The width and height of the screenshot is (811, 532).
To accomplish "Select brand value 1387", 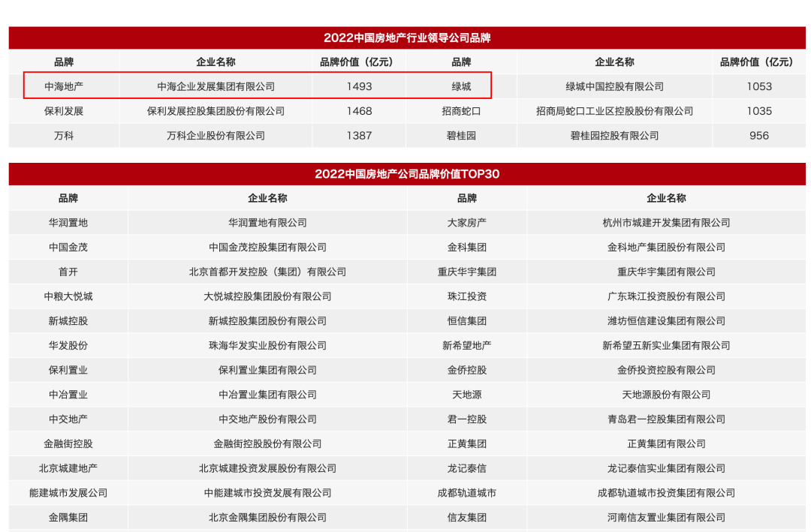I will [x=359, y=136].
